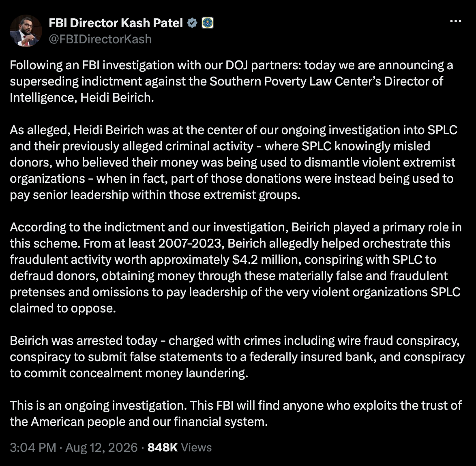The width and height of the screenshot is (476, 466).
Task: Open Kash Patel's profile avatar photo
Action: (26, 31)
